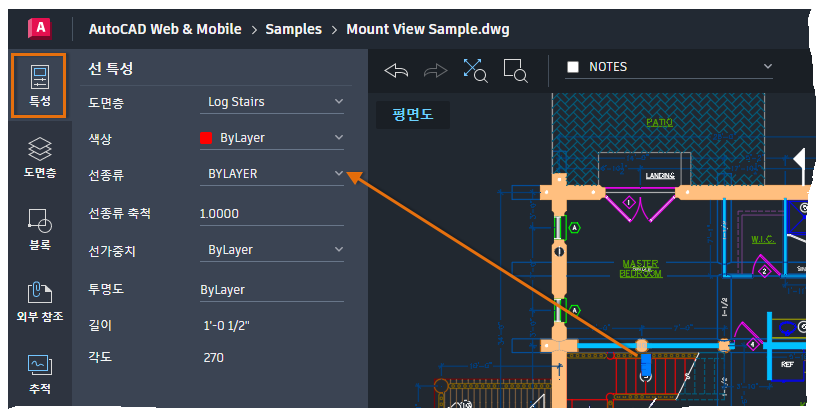Screen dimensions: 820x414
Task: Expand the 선가중치 ByLayer dropdown
Action: click(272, 250)
